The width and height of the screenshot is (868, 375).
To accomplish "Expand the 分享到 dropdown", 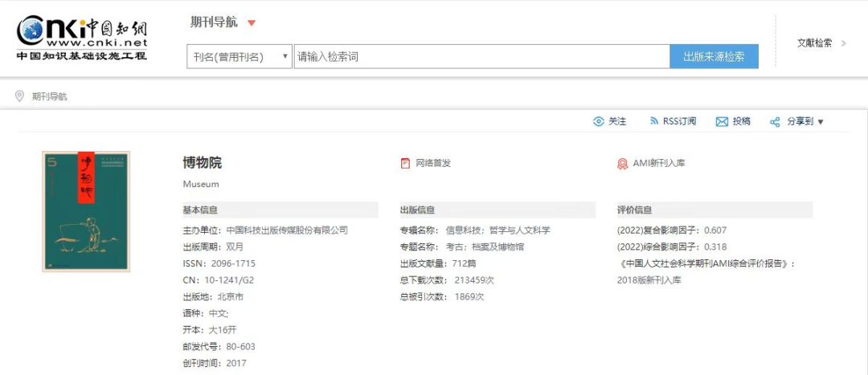I will (x=805, y=122).
